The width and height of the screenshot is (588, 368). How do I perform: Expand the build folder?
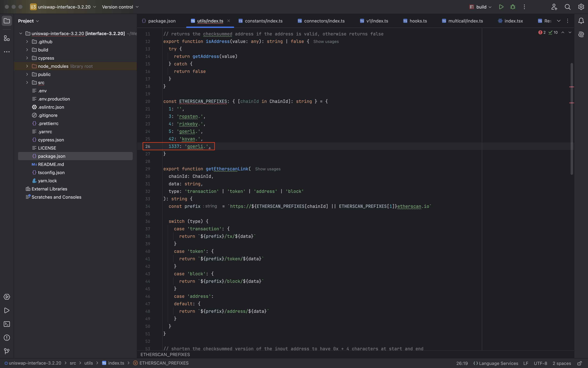click(x=27, y=50)
